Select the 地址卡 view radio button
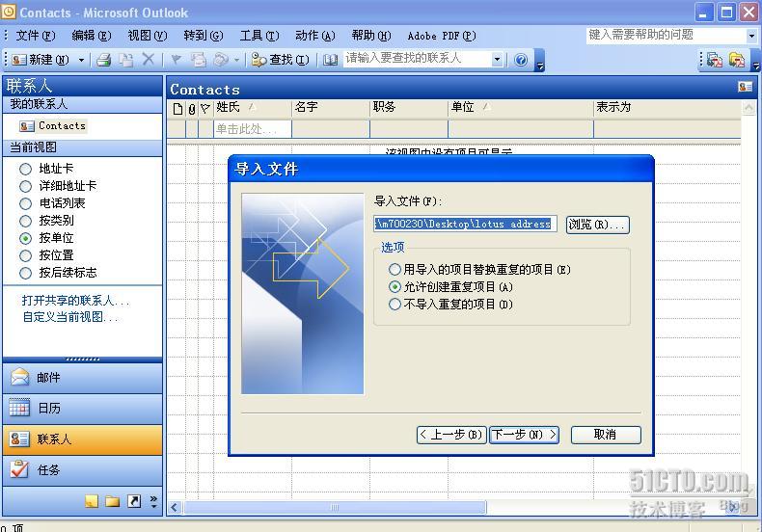This screenshot has width=762, height=532. (x=25, y=169)
